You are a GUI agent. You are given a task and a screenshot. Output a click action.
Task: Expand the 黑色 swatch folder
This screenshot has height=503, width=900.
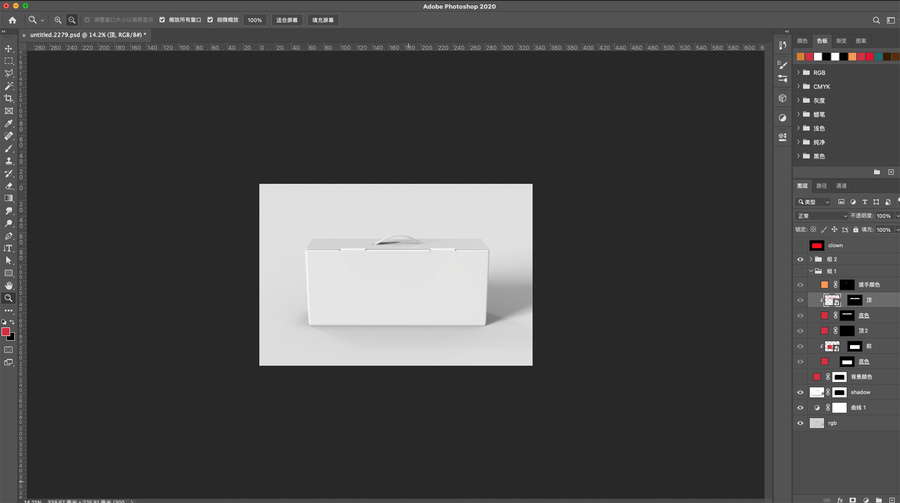point(798,156)
